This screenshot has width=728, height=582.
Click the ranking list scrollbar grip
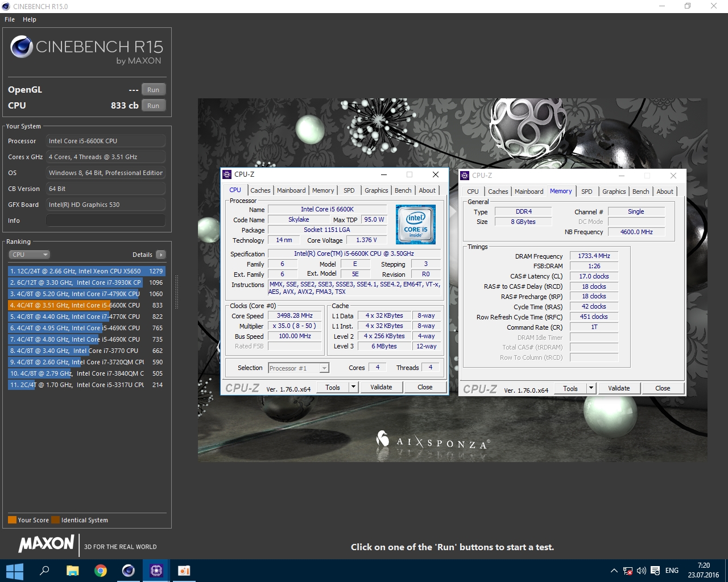coord(176,292)
